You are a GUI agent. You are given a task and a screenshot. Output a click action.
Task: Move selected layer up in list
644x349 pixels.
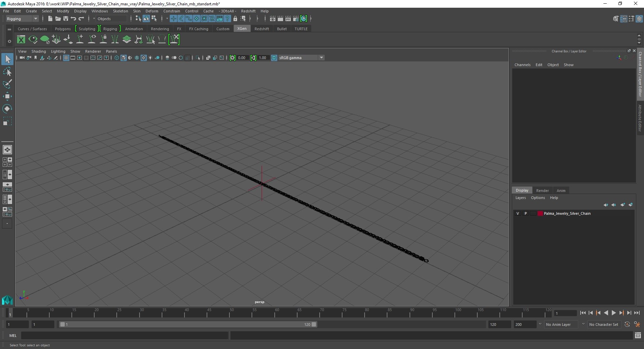[x=606, y=205]
